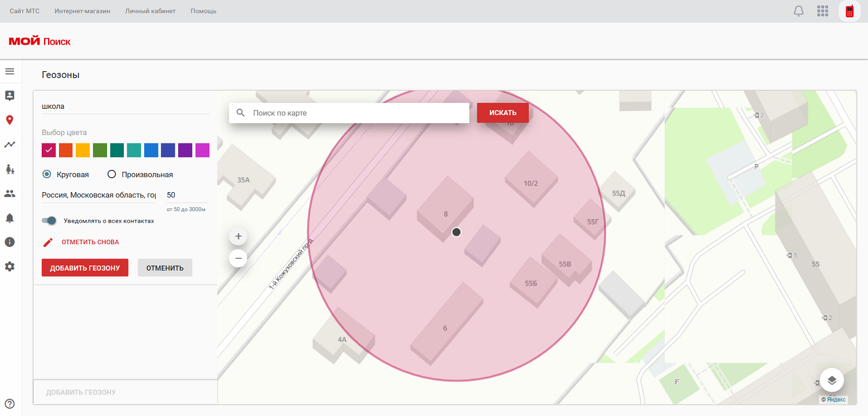Select the Круговая radio option
Screen dimensions: 868x416
(47, 174)
